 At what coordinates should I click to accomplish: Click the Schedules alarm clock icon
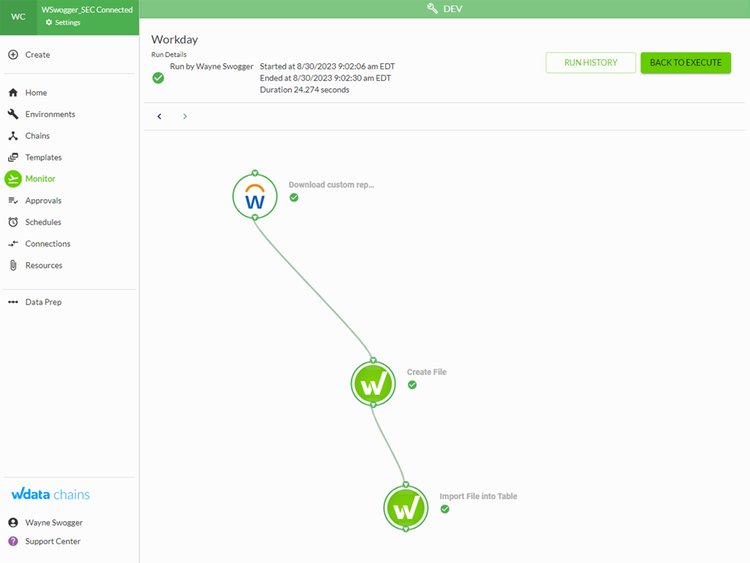pos(13,222)
